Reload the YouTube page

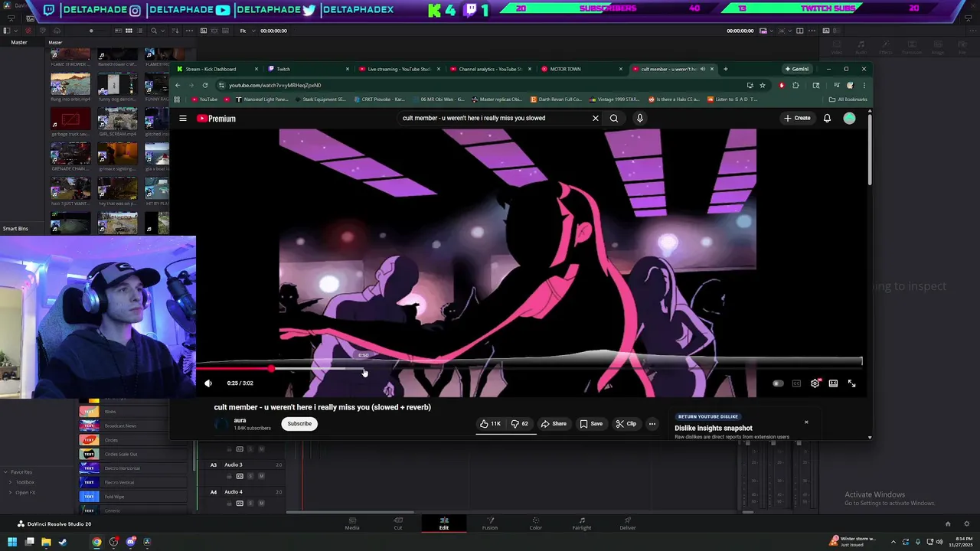[x=205, y=85]
